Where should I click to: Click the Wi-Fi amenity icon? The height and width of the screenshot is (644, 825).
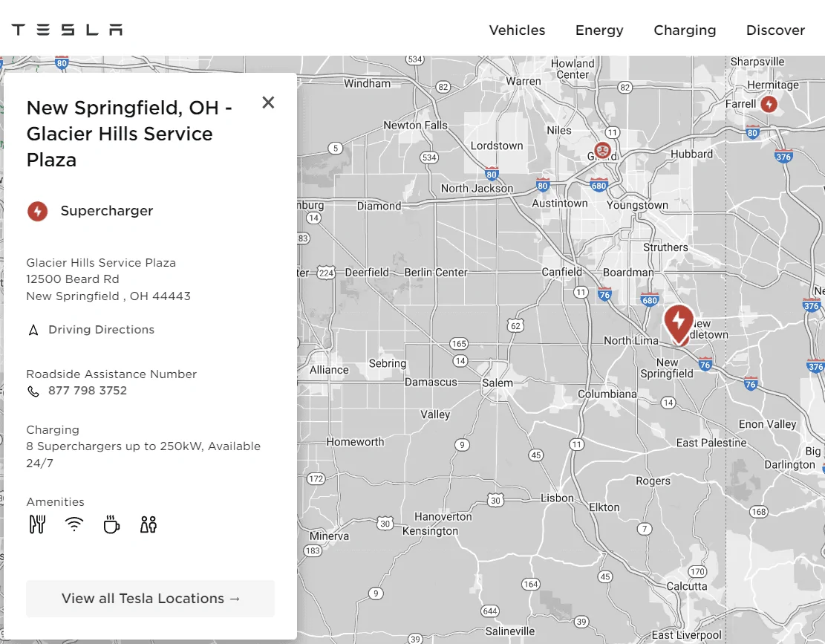pyautogui.click(x=74, y=524)
